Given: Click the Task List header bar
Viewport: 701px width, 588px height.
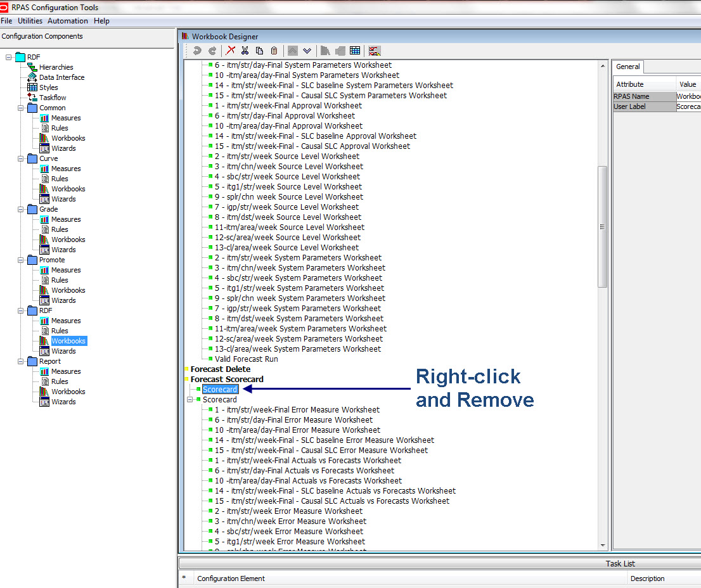Looking at the screenshot, I should [x=440, y=563].
